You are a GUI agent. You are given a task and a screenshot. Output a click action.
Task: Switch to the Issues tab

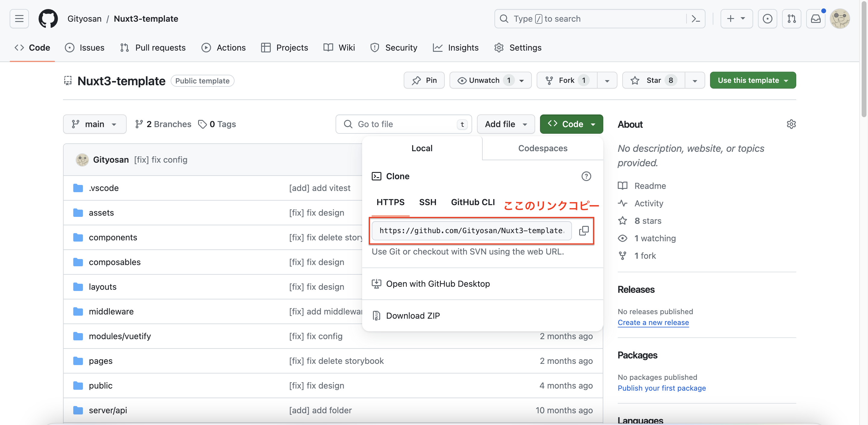pos(85,48)
